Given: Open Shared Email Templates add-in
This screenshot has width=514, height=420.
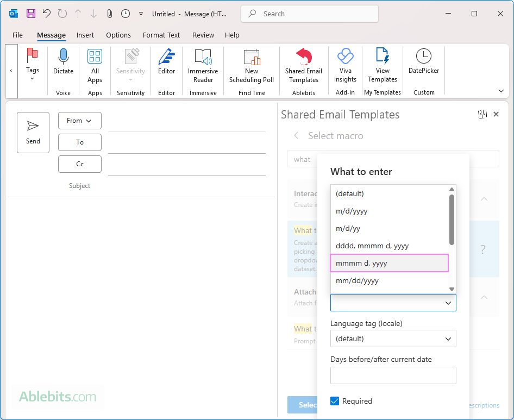Looking at the screenshot, I should tap(304, 66).
